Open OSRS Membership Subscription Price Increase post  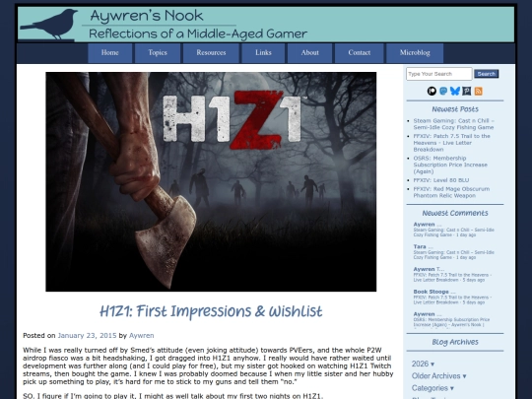click(x=450, y=165)
